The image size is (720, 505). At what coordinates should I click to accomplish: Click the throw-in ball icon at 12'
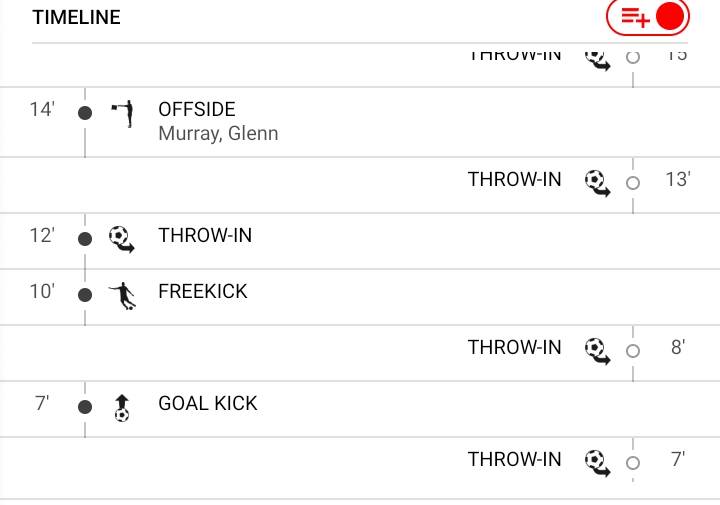point(122,238)
